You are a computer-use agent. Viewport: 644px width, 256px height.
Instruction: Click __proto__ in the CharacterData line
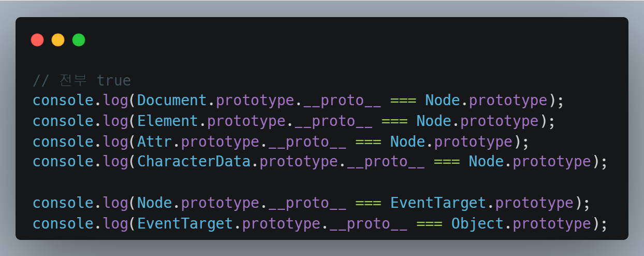386,162
